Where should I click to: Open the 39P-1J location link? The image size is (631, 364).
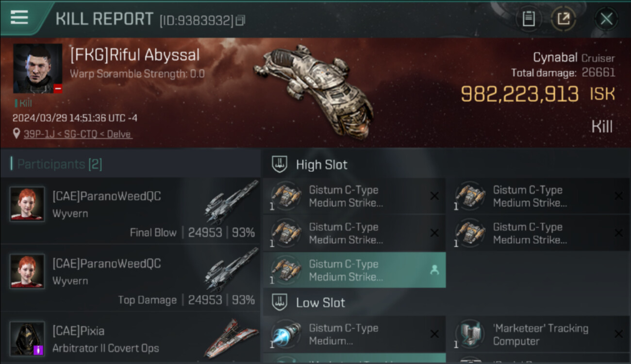tap(78, 134)
